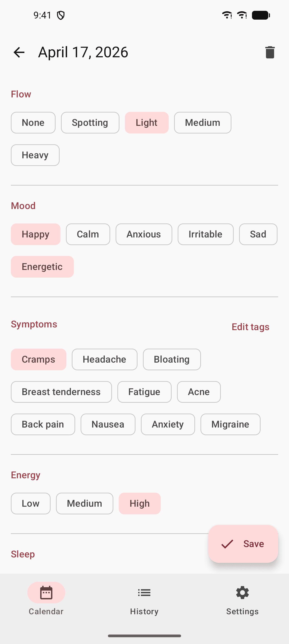Image resolution: width=289 pixels, height=644 pixels.
Task: Enable the Headache symptom chip
Action: tap(104, 359)
